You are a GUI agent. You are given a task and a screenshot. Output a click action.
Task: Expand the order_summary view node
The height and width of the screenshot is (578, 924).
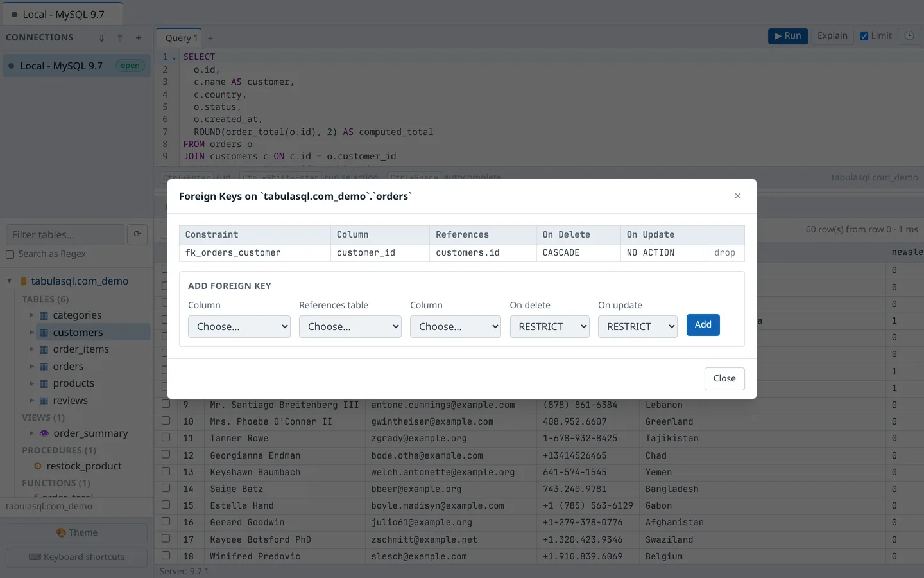click(x=31, y=433)
